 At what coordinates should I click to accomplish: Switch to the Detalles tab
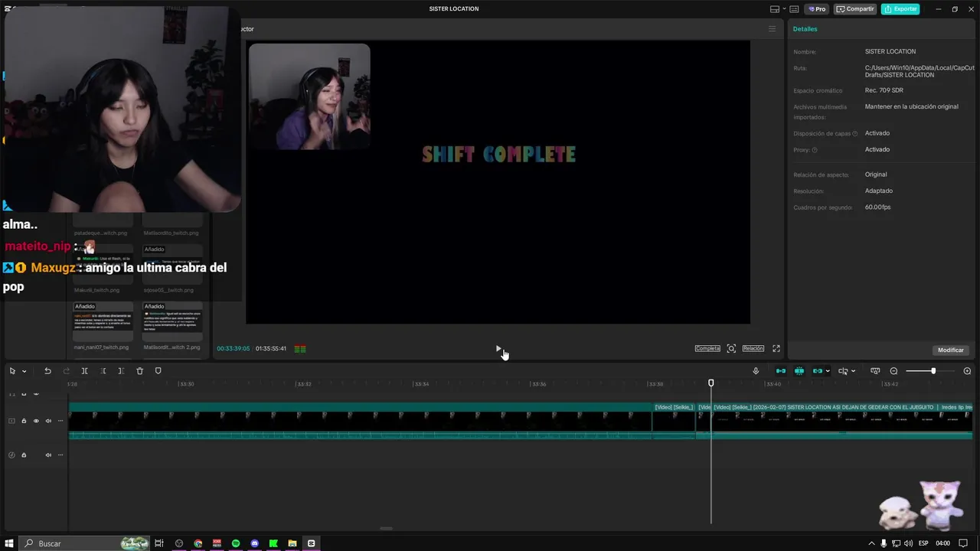click(805, 29)
